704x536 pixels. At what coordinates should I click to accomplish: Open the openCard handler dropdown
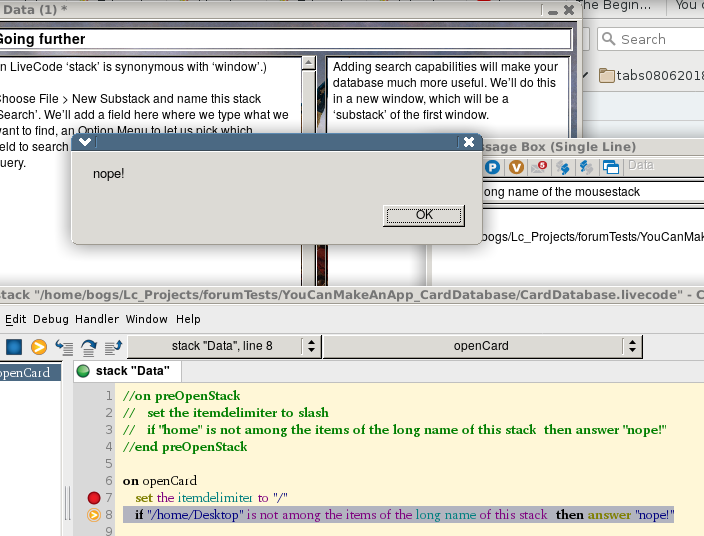631,346
